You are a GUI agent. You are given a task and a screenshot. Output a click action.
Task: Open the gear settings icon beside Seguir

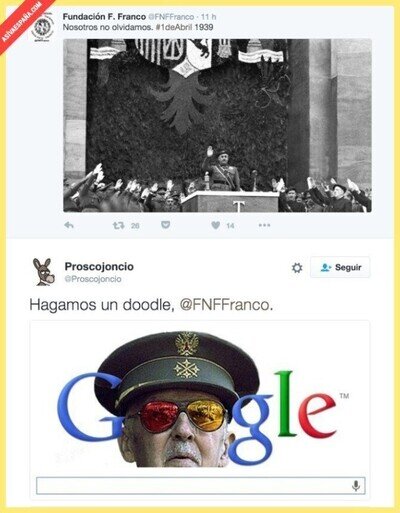297,268
